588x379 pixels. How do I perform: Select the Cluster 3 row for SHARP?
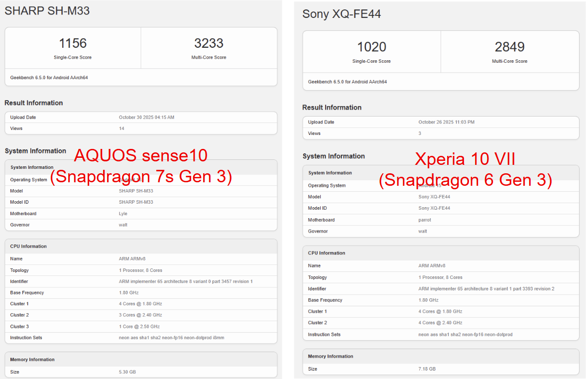tap(141, 327)
